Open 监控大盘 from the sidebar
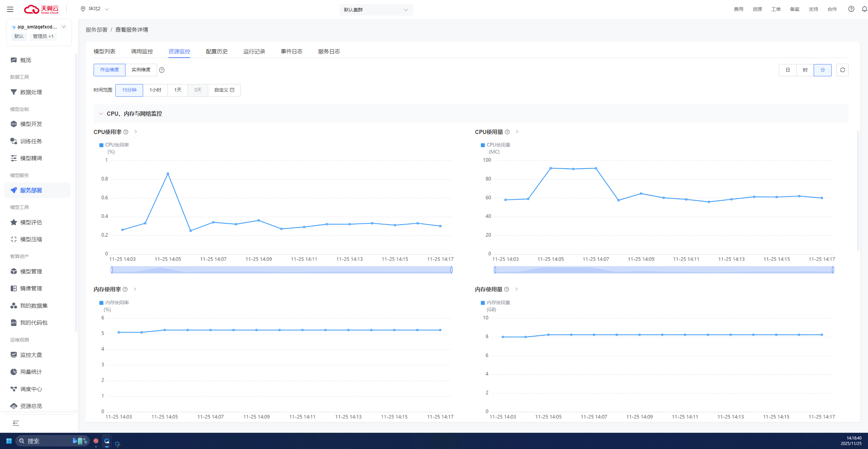Screen dimensions: 868x449 (x=31, y=355)
